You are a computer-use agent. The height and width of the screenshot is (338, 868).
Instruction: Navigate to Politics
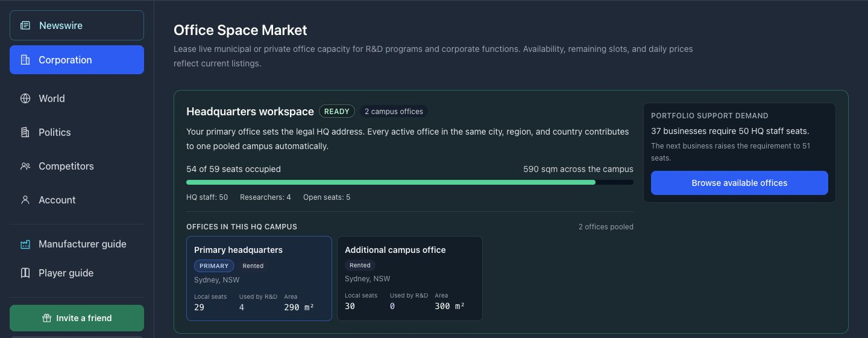tap(77, 132)
